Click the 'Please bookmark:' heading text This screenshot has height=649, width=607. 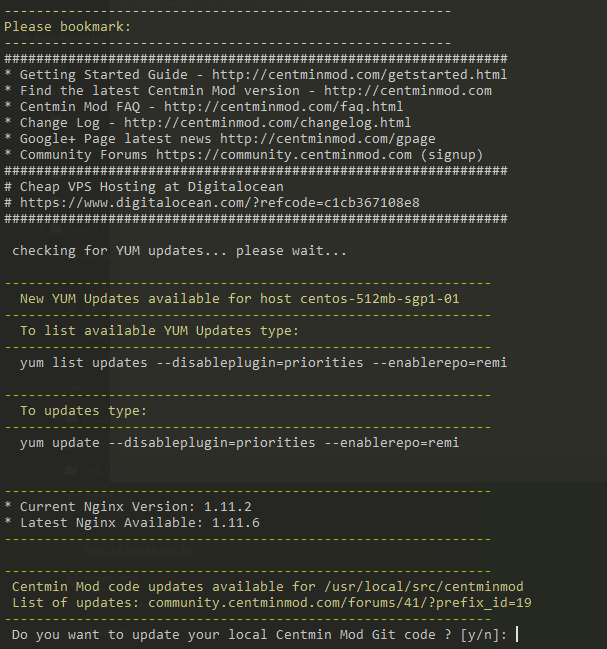67,27
